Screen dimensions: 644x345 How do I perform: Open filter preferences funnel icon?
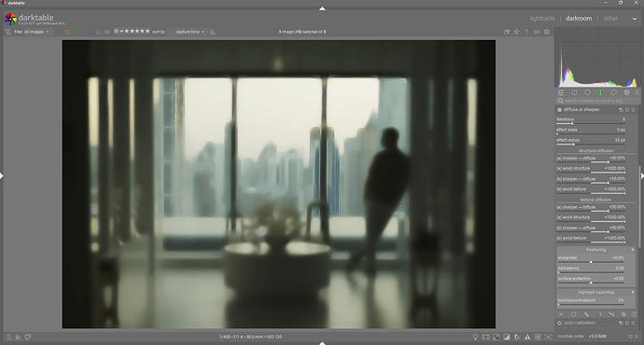coord(7,32)
